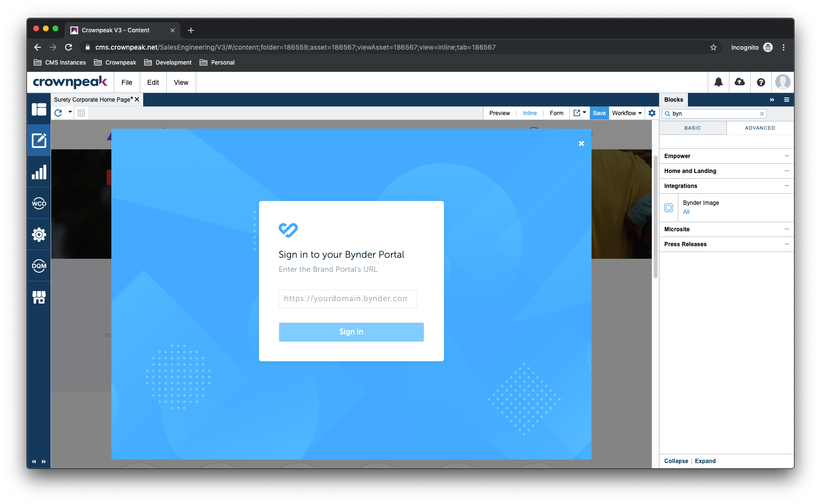Open the File menu

tap(127, 82)
